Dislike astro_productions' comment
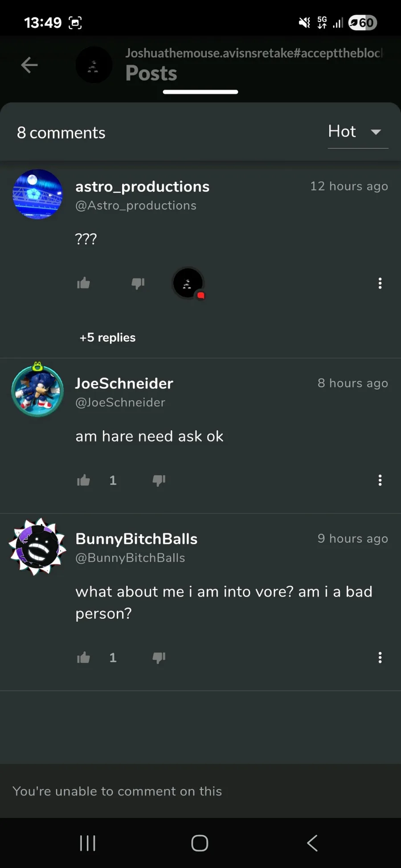 [x=138, y=283]
